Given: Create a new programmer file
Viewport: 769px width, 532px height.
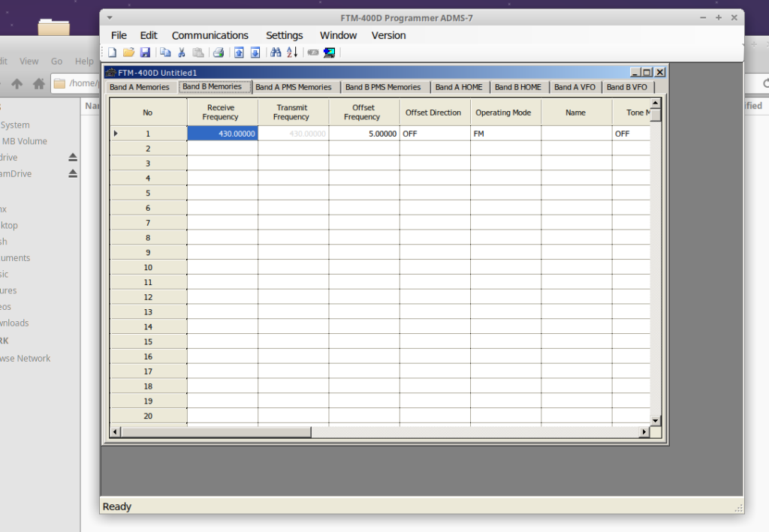Looking at the screenshot, I should pos(112,52).
